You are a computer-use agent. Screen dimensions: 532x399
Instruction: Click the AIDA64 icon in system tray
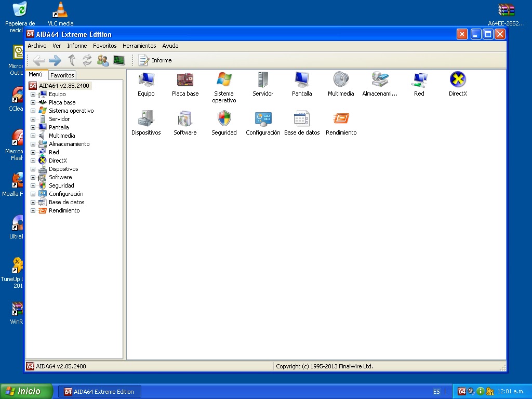click(461, 391)
